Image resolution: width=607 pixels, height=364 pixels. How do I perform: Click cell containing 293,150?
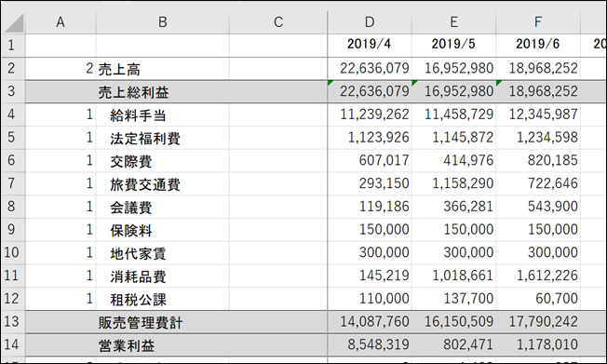click(x=370, y=183)
